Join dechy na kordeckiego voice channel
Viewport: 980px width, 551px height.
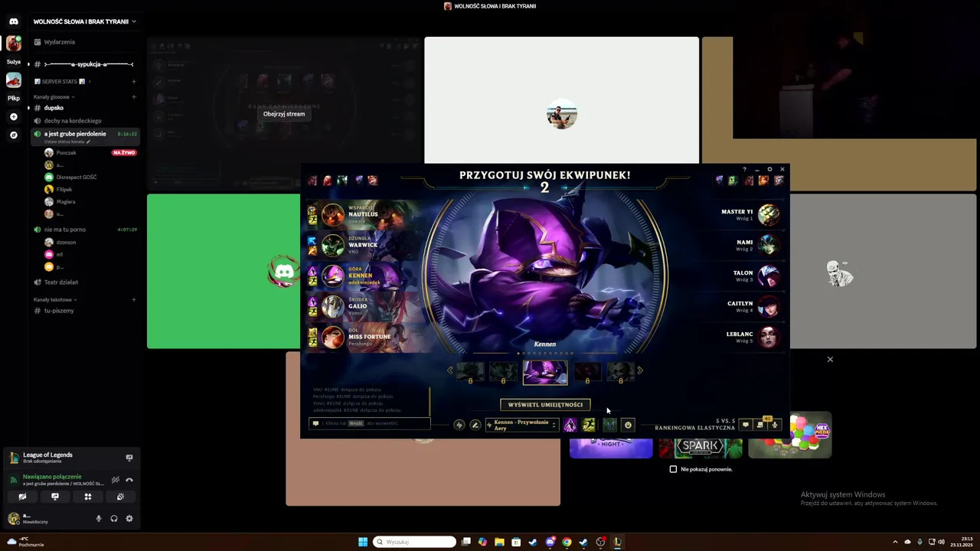coord(85,121)
